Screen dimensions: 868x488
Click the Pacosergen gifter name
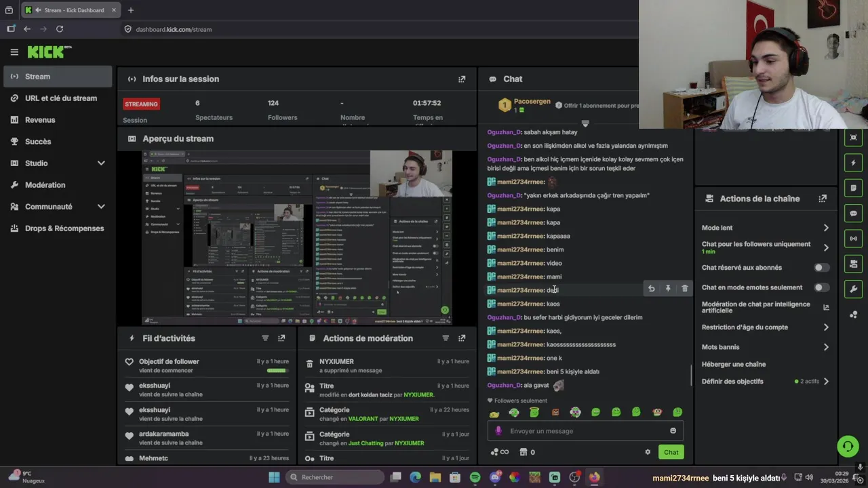532,101
